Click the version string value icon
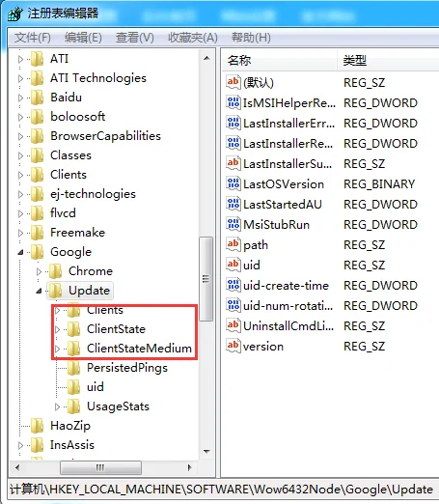Image resolution: width=439 pixels, height=504 pixels. pyautogui.click(x=233, y=346)
